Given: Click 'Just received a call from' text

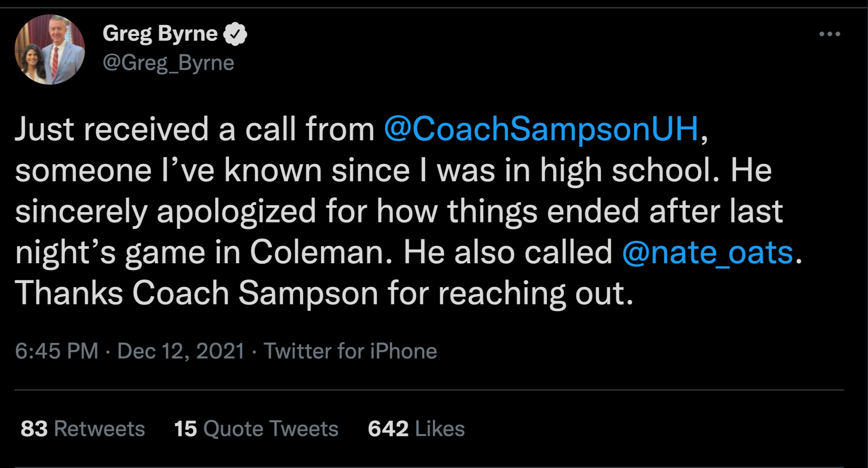Looking at the screenshot, I should (194, 129).
